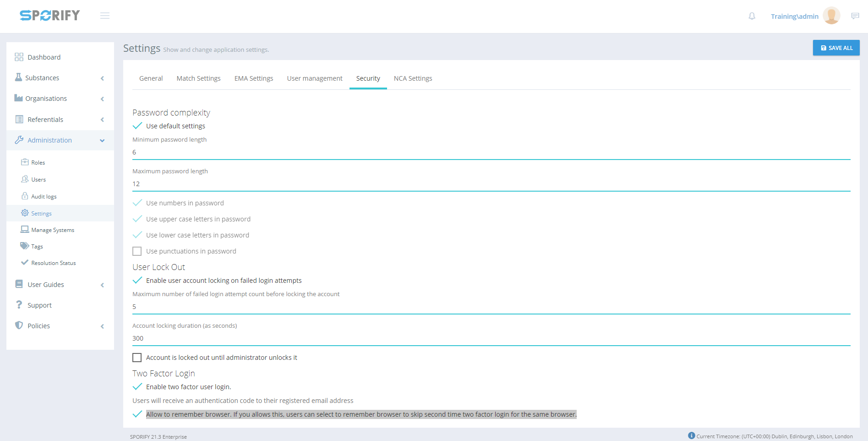Toggle the hamburger sidebar menu icon
868x441 pixels.
click(x=105, y=16)
